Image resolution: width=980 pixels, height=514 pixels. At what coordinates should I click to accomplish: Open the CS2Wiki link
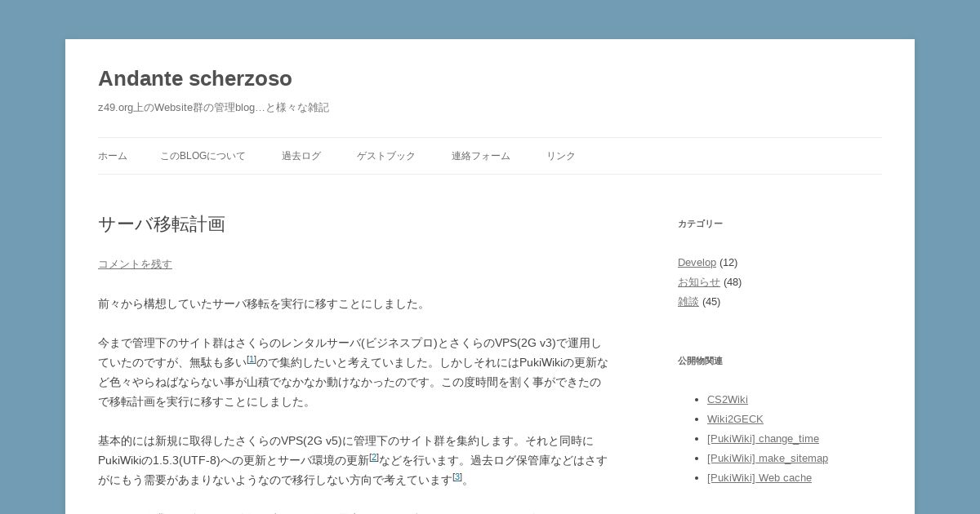[x=728, y=399]
